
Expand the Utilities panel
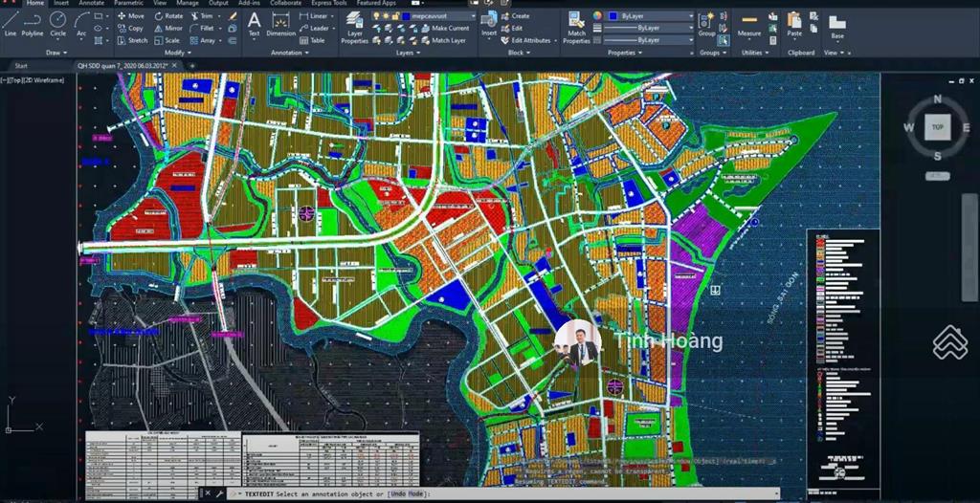tap(754, 54)
